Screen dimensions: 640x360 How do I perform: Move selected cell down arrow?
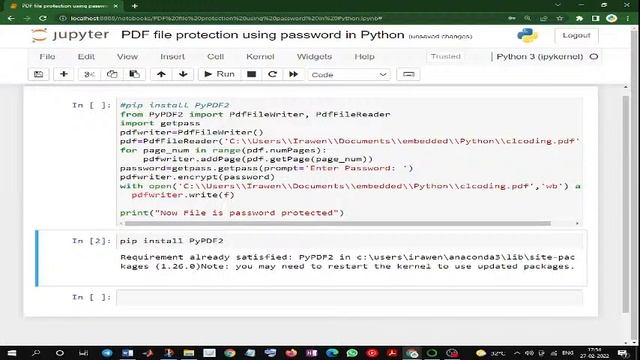(183, 74)
